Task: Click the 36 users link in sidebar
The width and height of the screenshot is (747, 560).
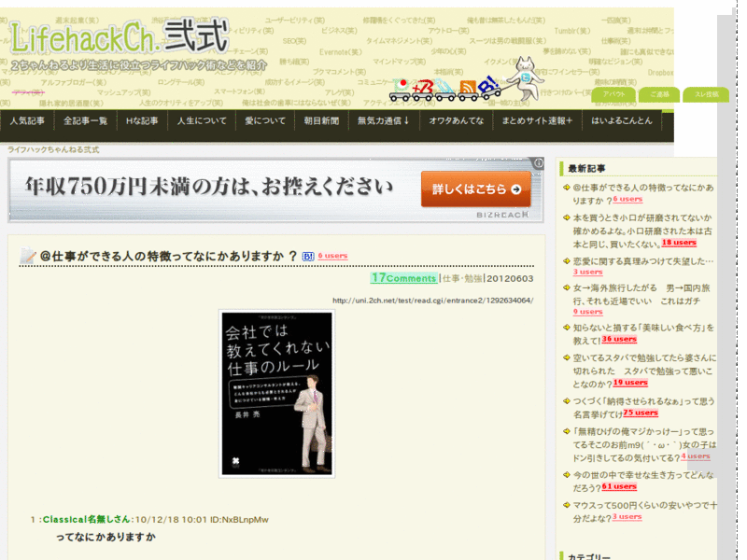Action: point(619,340)
